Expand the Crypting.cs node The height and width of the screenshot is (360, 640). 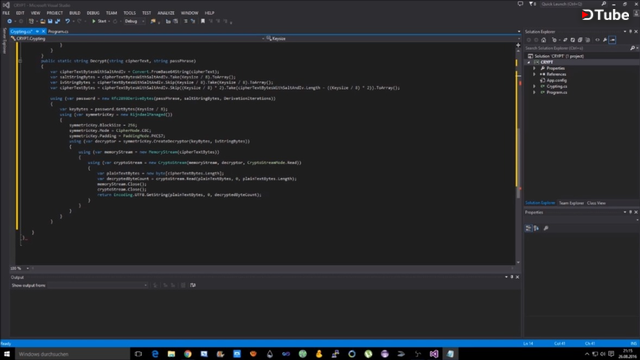pyautogui.click(x=534, y=87)
